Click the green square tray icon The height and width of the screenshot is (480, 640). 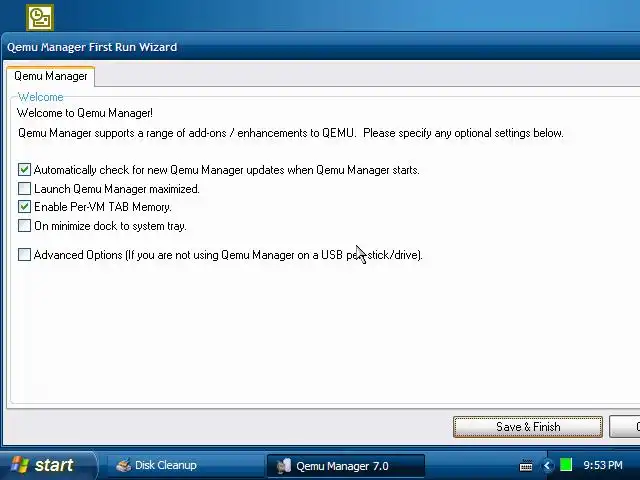click(x=566, y=465)
